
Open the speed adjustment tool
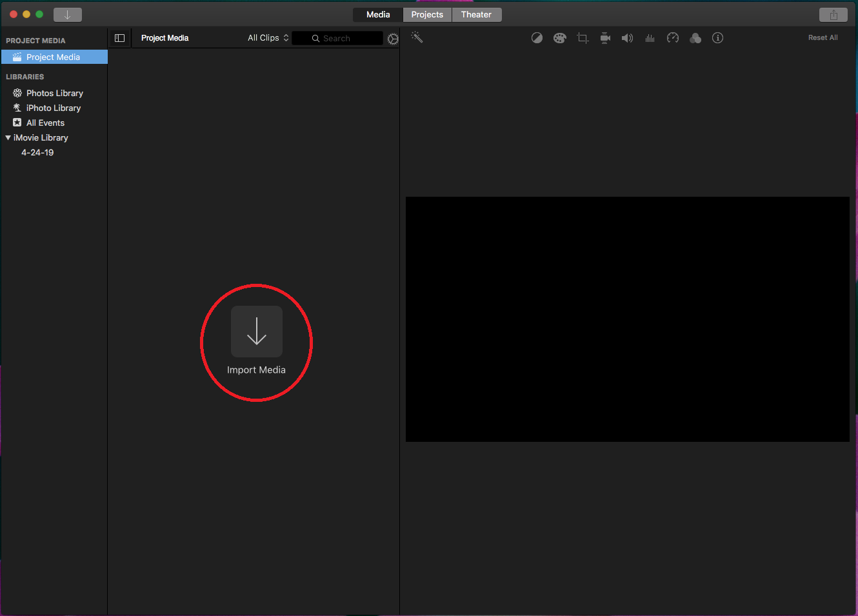click(x=673, y=38)
